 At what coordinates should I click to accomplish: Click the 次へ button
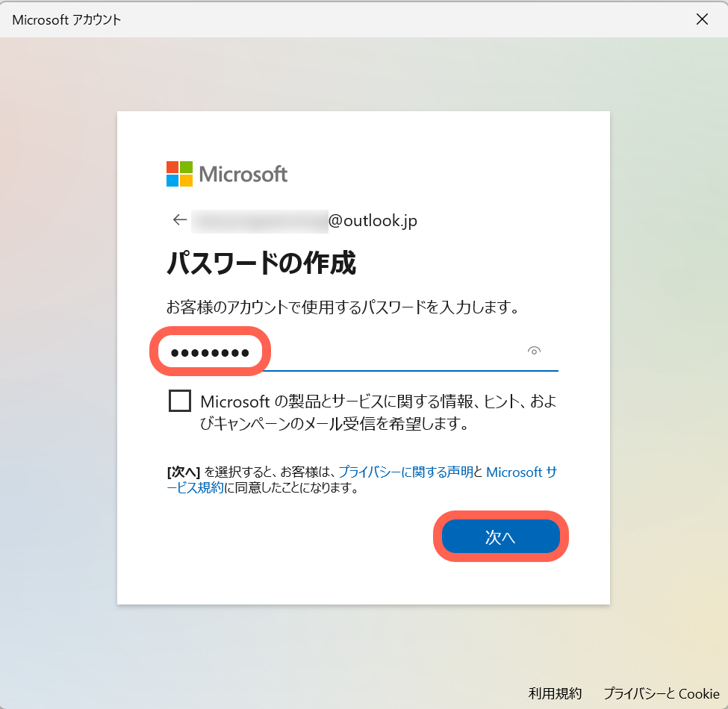pos(500,537)
